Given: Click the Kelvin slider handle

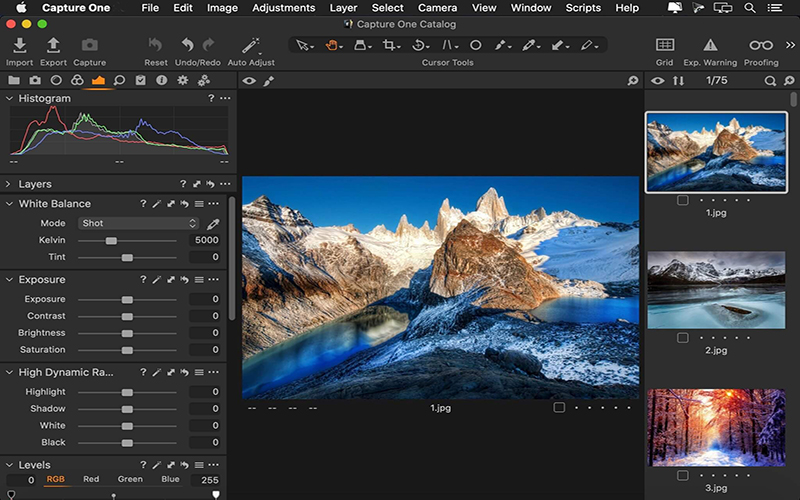Looking at the screenshot, I should [x=111, y=241].
